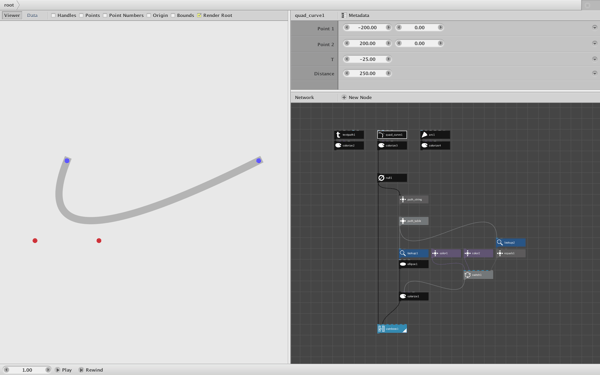Select the colorize3 node under quad_curve1
The image size is (600, 375).
(x=392, y=145)
